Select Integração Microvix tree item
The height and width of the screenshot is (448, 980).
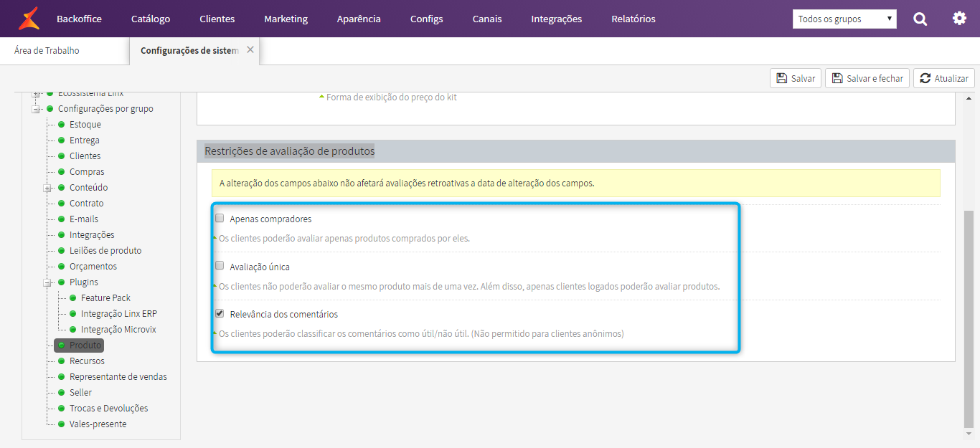[118, 330]
